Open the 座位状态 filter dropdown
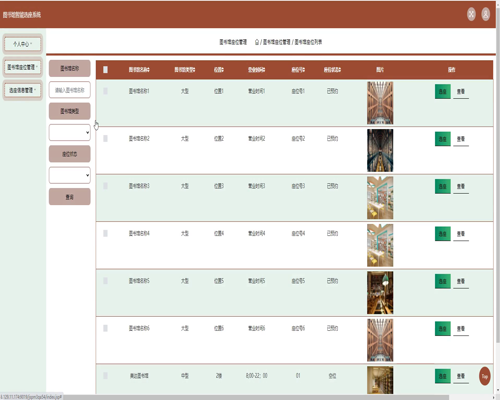The width and height of the screenshot is (500, 400). [x=70, y=175]
